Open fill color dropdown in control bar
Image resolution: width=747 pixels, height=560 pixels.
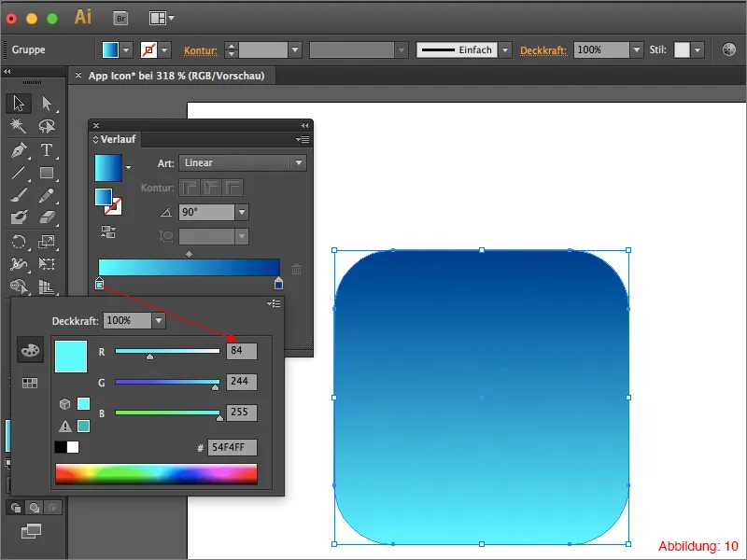point(126,49)
